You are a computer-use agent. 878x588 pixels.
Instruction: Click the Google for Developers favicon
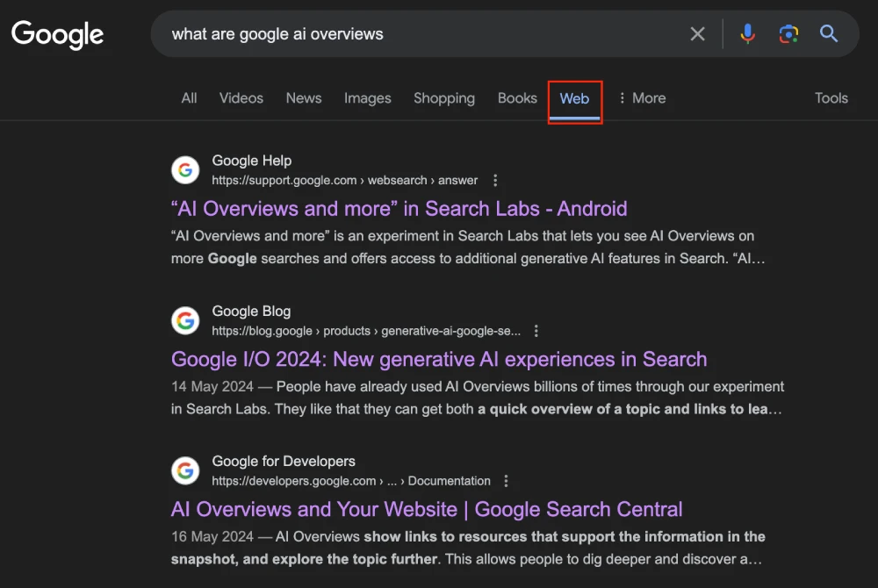tap(184, 471)
